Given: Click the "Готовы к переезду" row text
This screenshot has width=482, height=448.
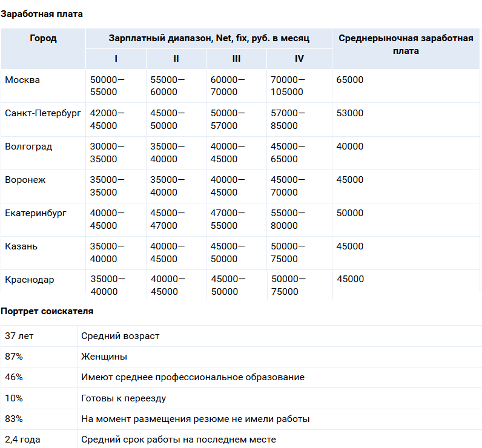Looking at the screenshot, I should [x=124, y=398].
